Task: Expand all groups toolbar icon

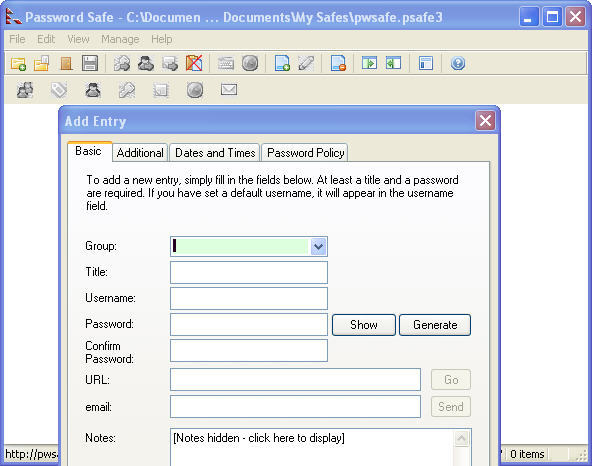Action: (x=369, y=63)
